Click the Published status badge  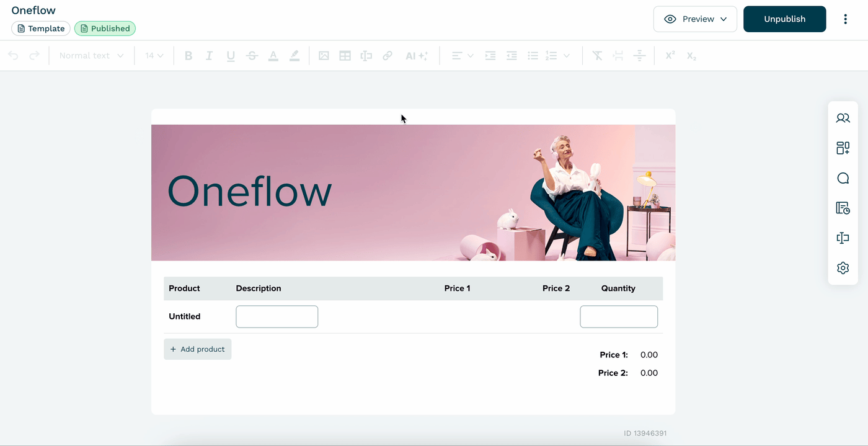105,29
